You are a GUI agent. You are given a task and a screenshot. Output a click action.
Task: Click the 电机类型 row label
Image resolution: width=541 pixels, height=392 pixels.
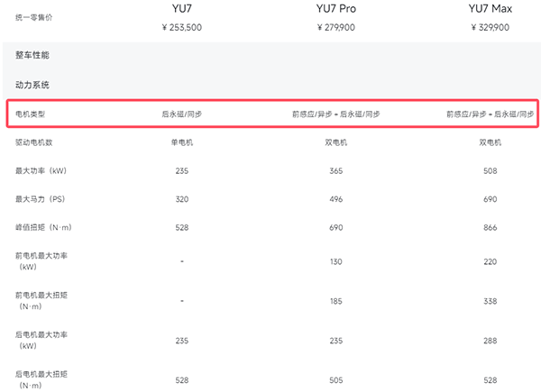click(x=30, y=114)
